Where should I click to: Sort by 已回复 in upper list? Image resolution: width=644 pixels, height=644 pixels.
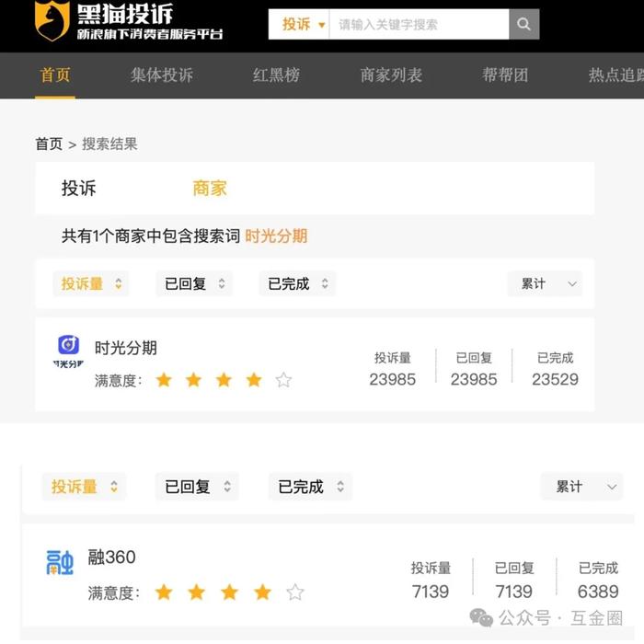click(x=194, y=283)
